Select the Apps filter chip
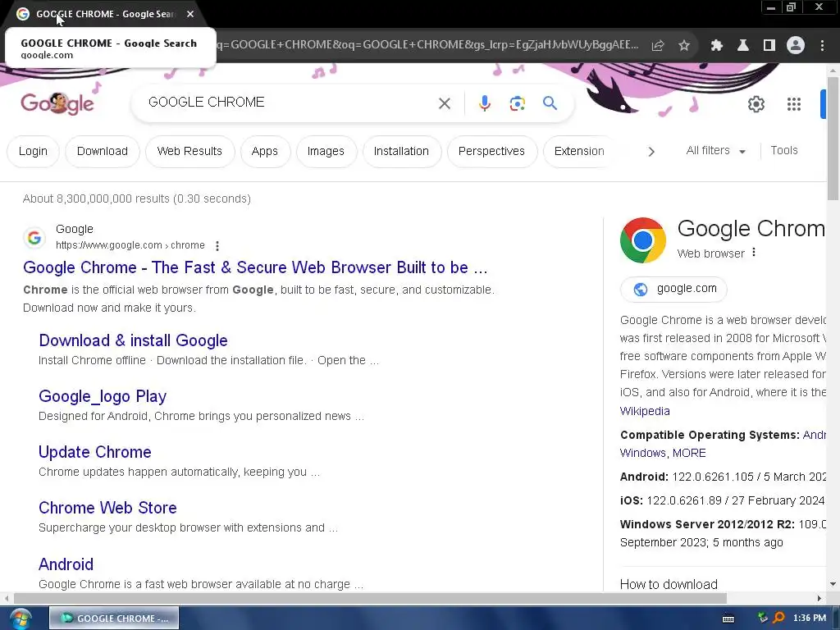Screen dimensions: 840x630 click(265, 152)
